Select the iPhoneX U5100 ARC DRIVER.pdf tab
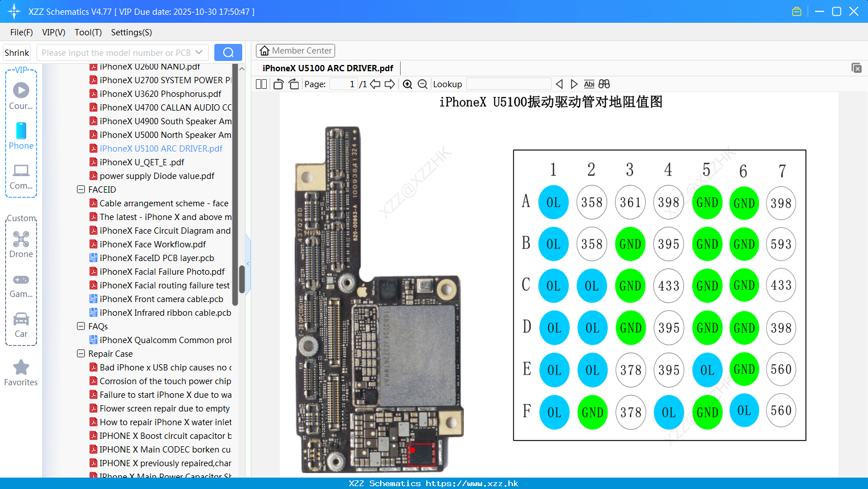The height and width of the screenshot is (489, 868). [328, 68]
